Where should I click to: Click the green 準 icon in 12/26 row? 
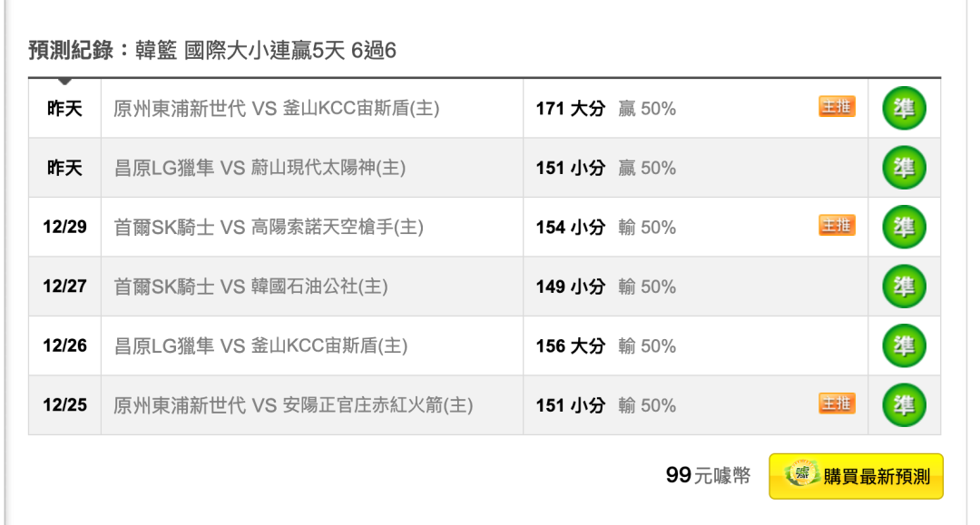click(904, 345)
